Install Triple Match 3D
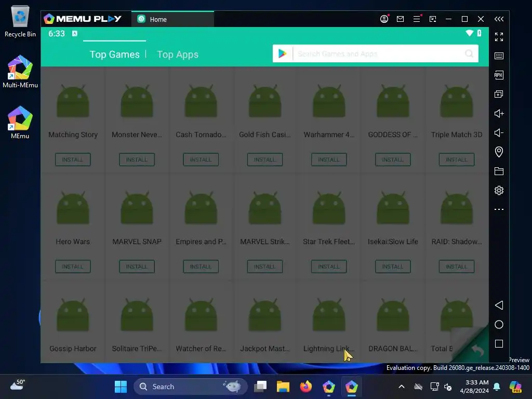The width and height of the screenshot is (532, 399). [x=456, y=159]
